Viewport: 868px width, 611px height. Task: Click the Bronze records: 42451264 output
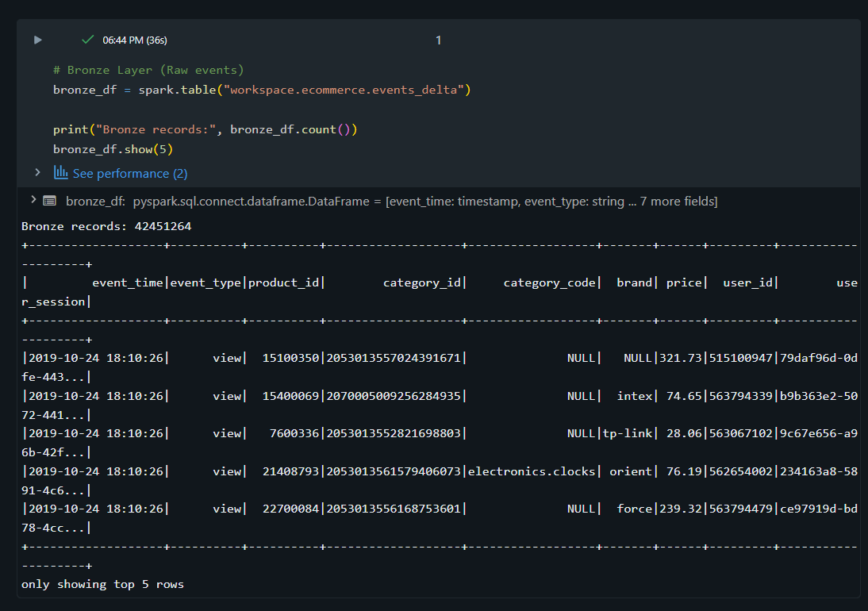106,226
